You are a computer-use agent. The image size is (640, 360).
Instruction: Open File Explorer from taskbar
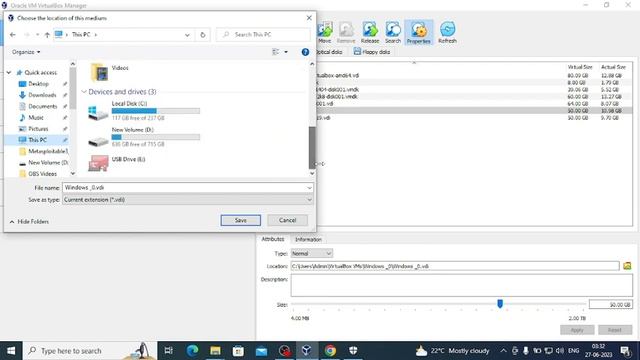215,351
